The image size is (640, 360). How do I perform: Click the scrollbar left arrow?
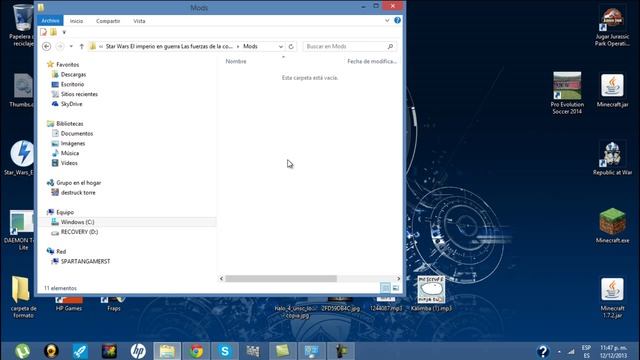click(222, 278)
